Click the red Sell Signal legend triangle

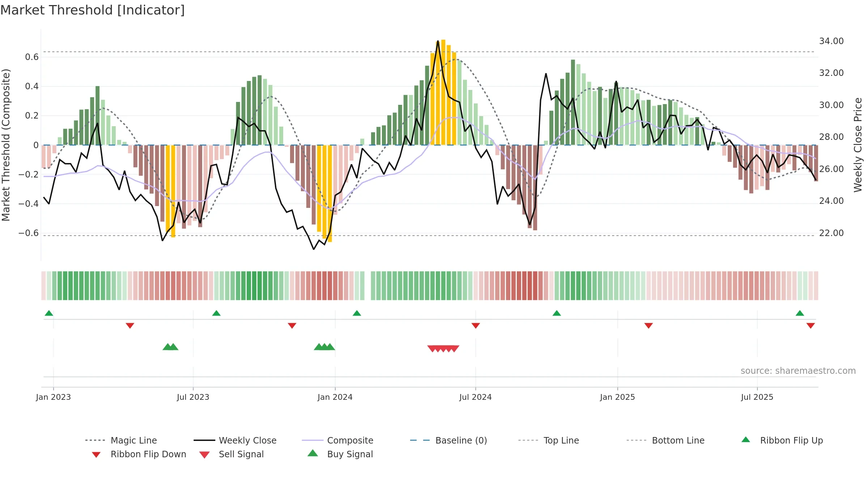pyautogui.click(x=204, y=455)
